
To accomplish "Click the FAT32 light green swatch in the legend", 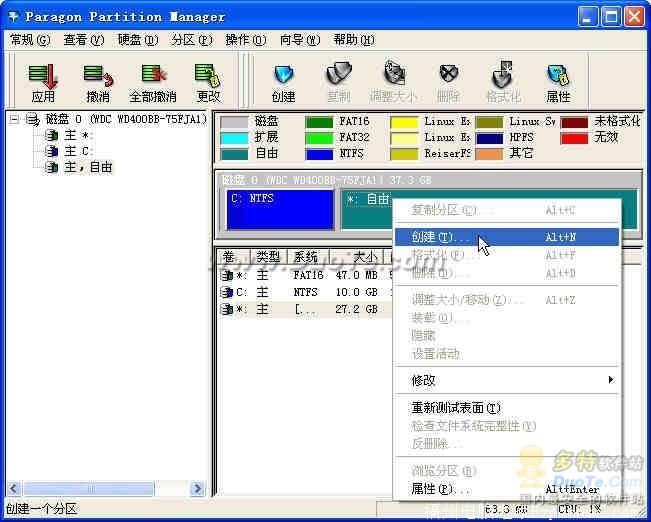I will pyautogui.click(x=319, y=138).
